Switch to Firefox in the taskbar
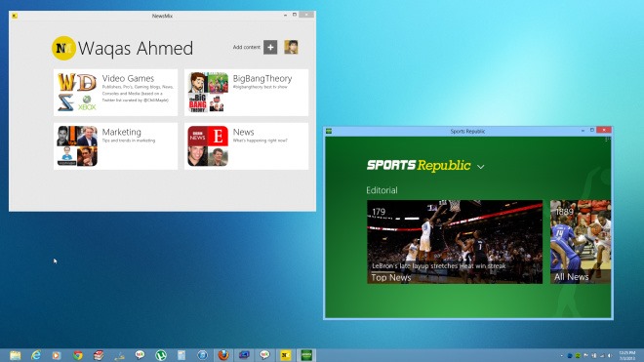644x362 pixels. [223, 355]
